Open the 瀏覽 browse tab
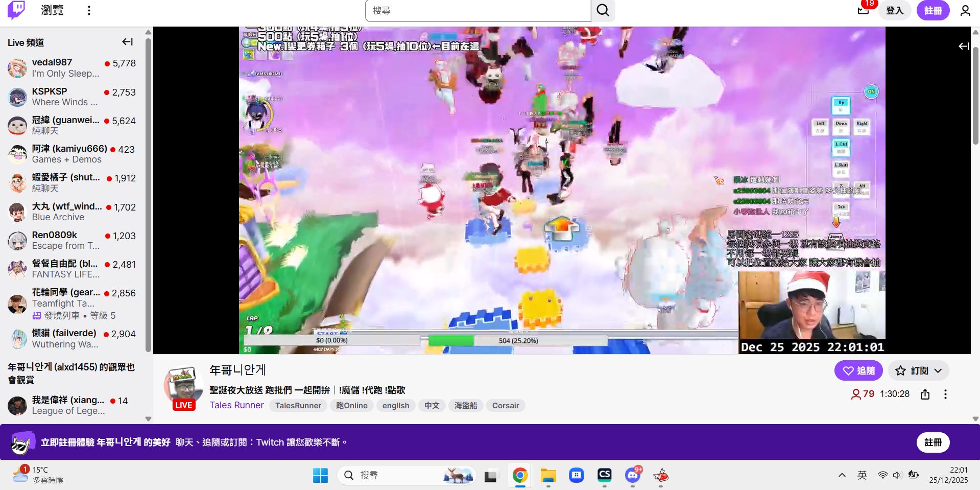980x490 pixels. click(x=52, y=11)
